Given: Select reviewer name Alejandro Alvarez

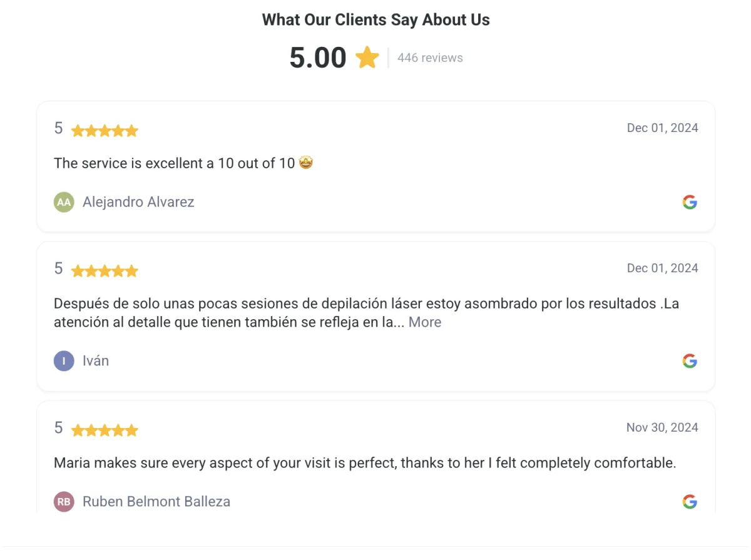Looking at the screenshot, I should [x=138, y=202].
